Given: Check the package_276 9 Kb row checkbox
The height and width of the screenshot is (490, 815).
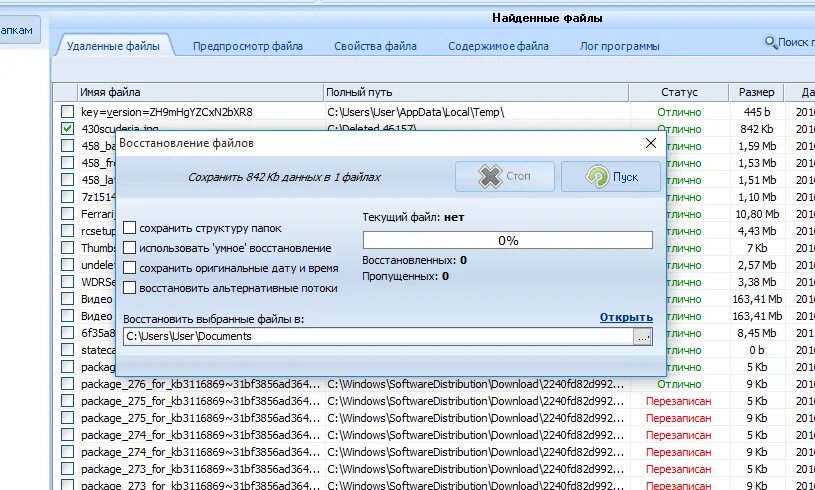Looking at the screenshot, I should coord(67,383).
